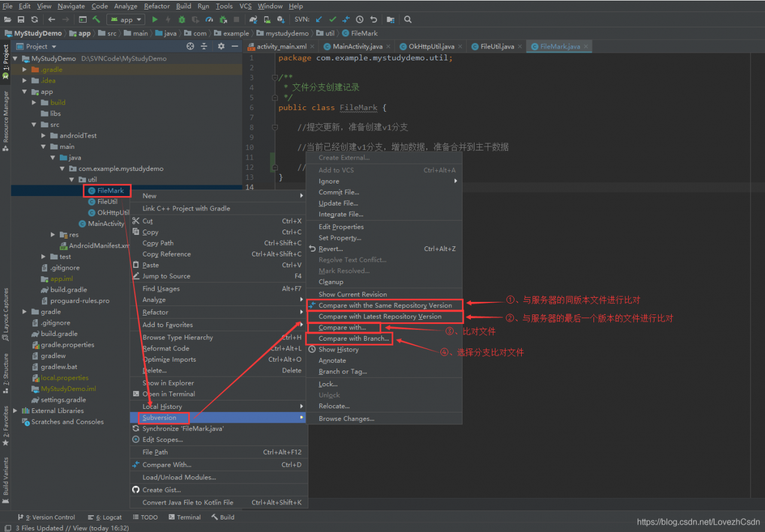This screenshot has width=765, height=532.
Task: Click the SVN Commit checkmark icon
Action: tap(332, 20)
